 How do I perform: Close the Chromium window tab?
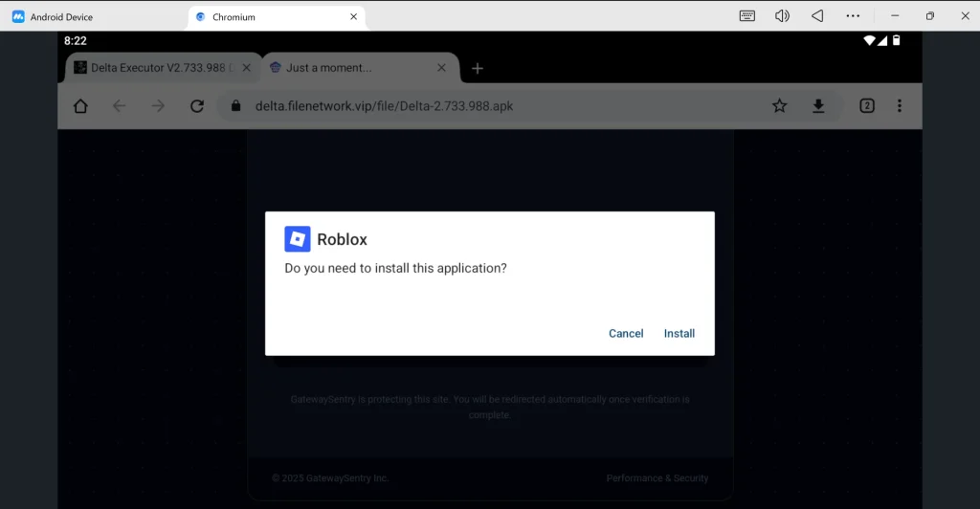pos(354,17)
